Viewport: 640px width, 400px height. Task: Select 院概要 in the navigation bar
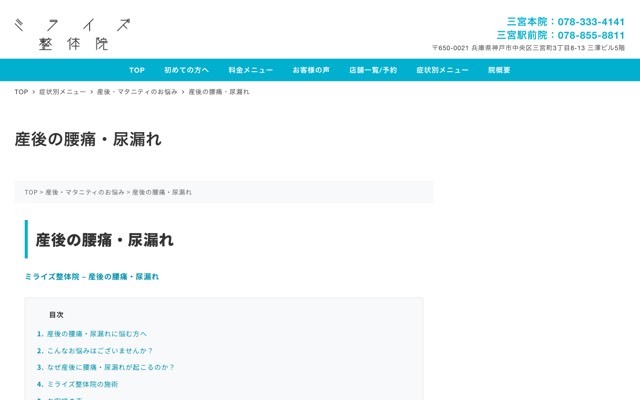click(x=499, y=70)
